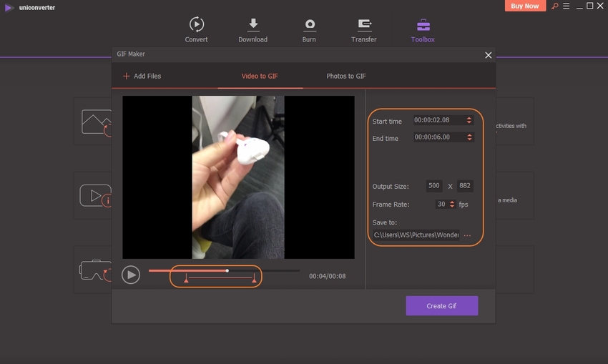The image size is (608, 364).
Task: Open the Burn disc section
Action: 309,29
